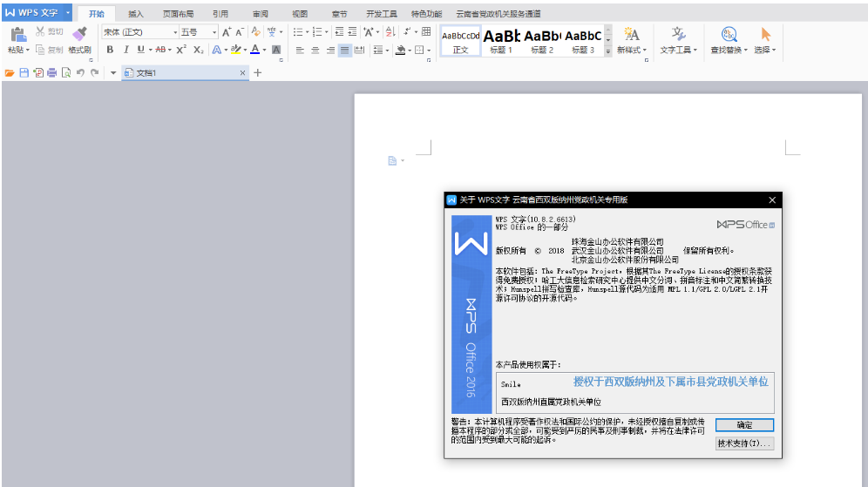The width and height of the screenshot is (868, 487).
Task: Open the borders dropdown arrow
Action: pyautogui.click(x=429, y=51)
